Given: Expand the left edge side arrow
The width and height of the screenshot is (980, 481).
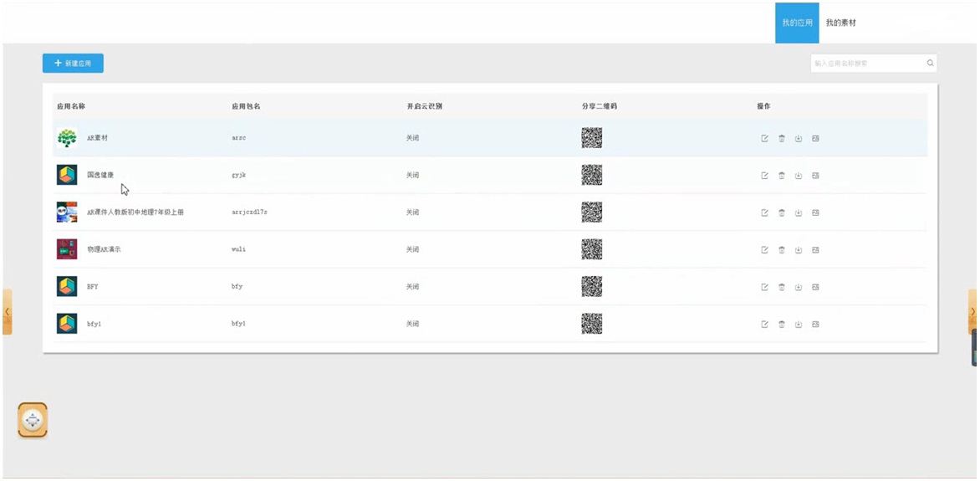Looking at the screenshot, I should click(7, 311).
